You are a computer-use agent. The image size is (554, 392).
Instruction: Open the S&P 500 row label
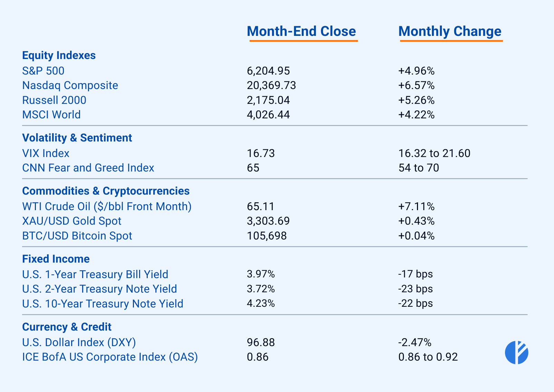point(43,71)
